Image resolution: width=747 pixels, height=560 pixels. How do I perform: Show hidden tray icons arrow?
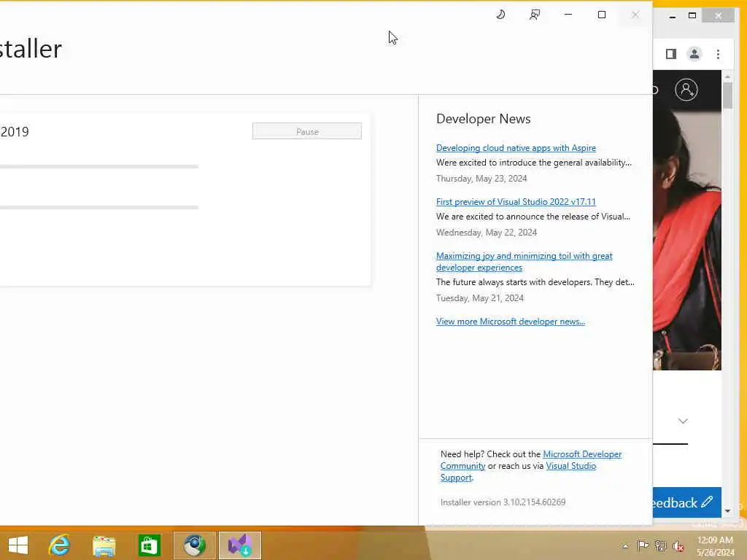[x=625, y=546]
